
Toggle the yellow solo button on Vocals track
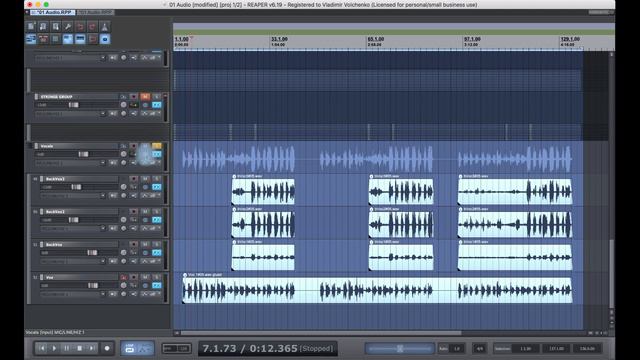[157, 146]
